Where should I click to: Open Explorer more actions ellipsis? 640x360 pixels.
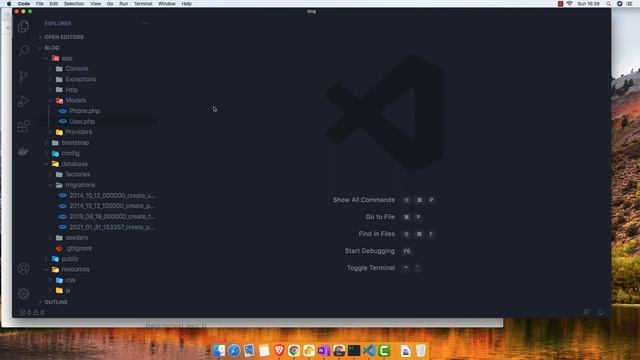click(145, 23)
